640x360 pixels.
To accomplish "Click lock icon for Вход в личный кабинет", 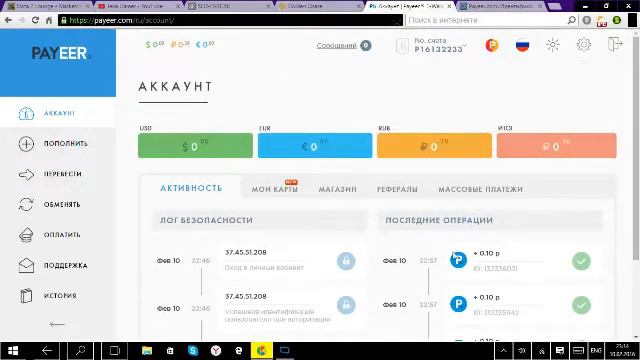I will [x=346, y=261].
